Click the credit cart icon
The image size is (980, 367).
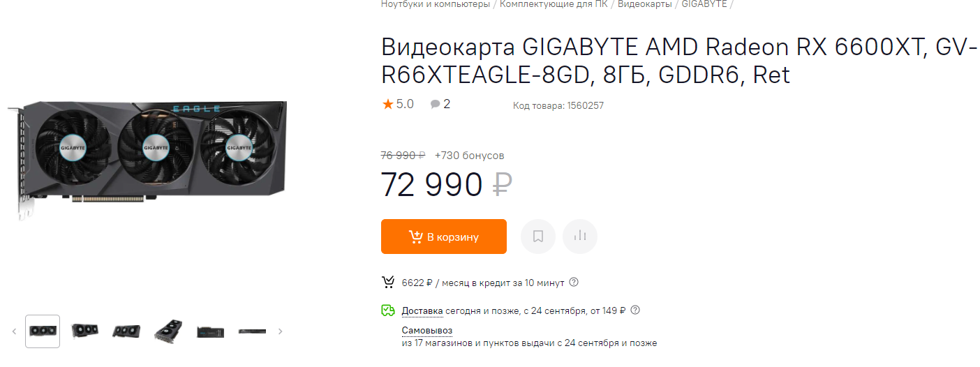(388, 283)
